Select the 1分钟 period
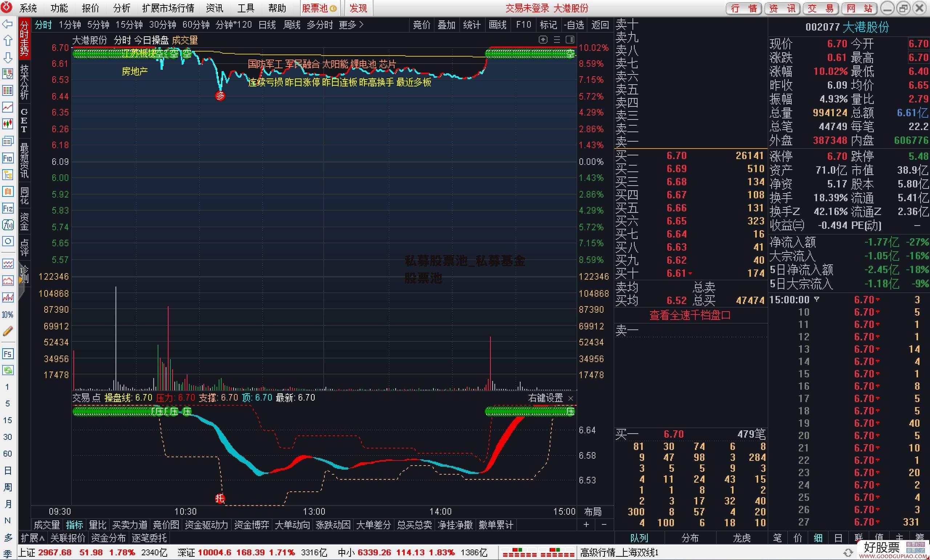Viewport: 930px width, 560px height. 70,25
